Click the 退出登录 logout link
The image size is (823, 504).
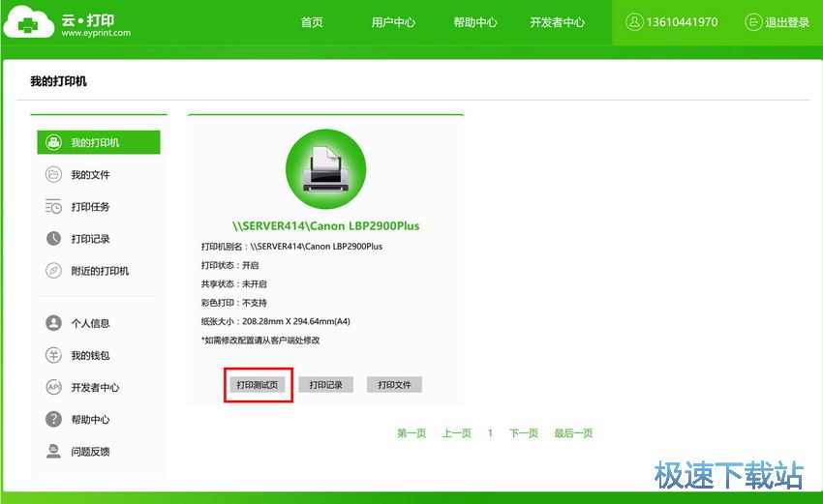777,22
